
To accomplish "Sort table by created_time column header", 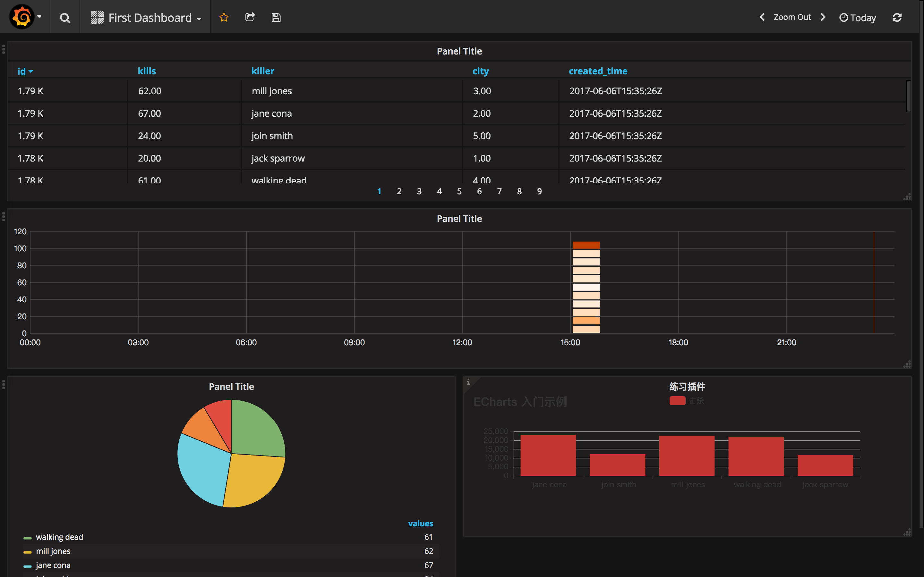I will (x=597, y=71).
